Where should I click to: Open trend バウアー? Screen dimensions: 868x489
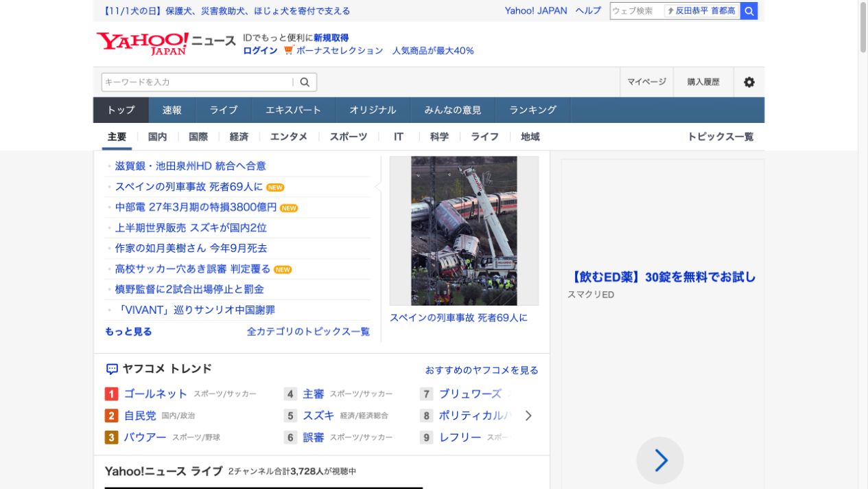(x=145, y=437)
